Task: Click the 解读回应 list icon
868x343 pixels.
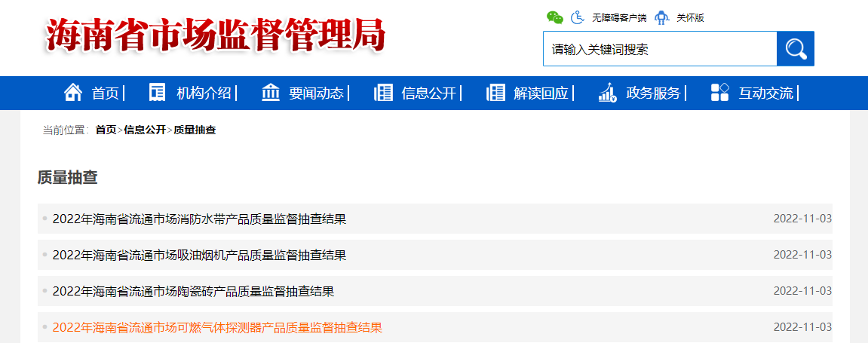Action: click(x=495, y=93)
